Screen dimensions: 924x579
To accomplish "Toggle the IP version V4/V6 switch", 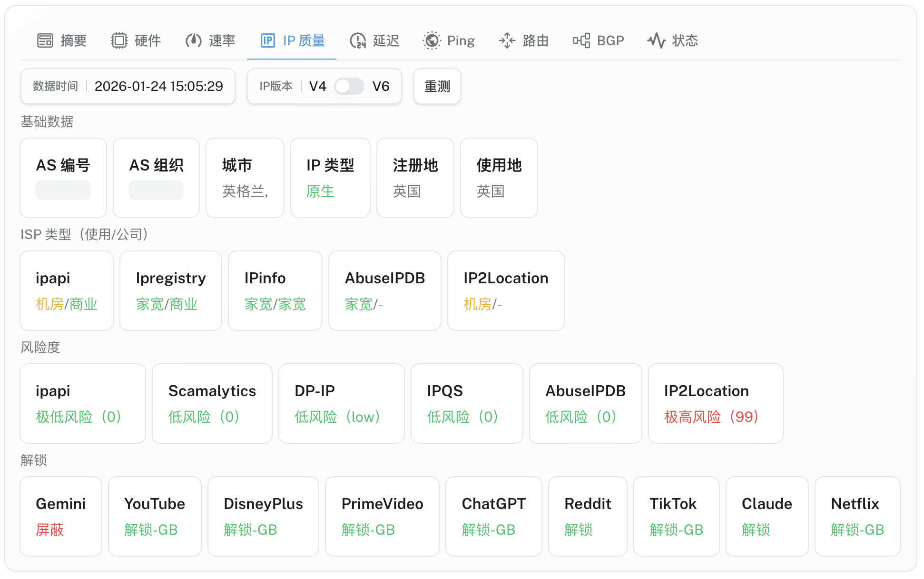I will click(x=349, y=87).
